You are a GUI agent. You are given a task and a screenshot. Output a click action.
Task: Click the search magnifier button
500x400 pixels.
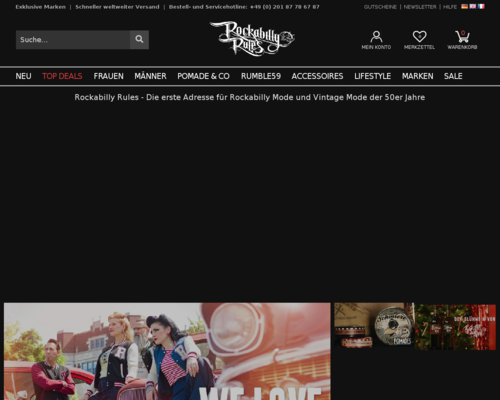(x=139, y=40)
